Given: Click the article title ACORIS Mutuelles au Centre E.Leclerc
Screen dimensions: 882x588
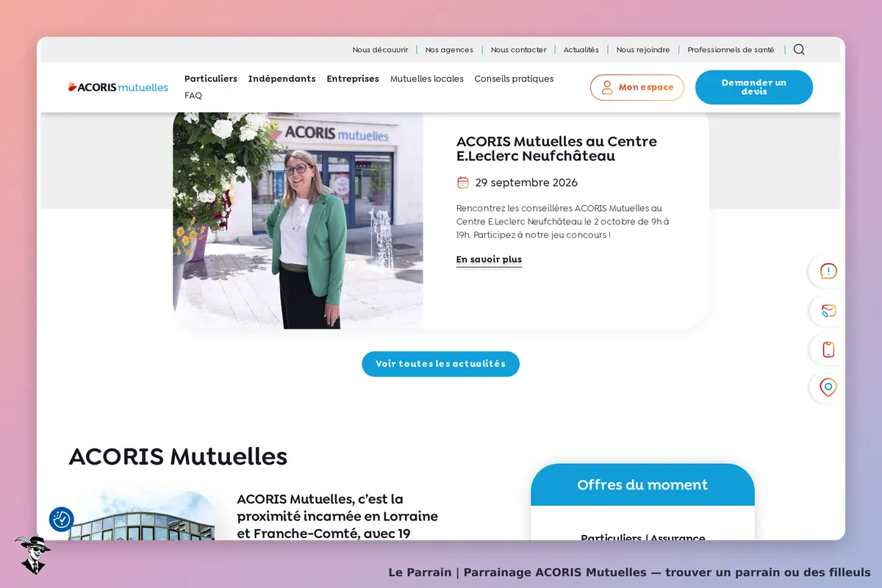Looking at the screenshot, I should (556, 148).
